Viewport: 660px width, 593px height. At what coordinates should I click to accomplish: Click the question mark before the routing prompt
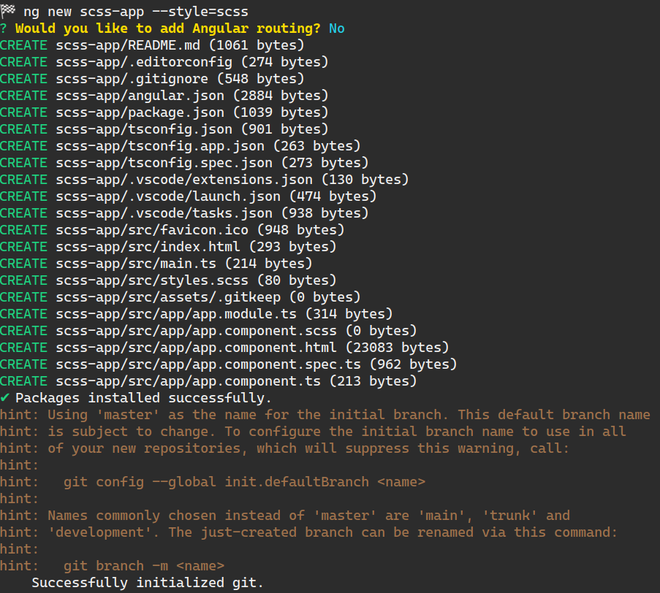(x=5, y=28)
